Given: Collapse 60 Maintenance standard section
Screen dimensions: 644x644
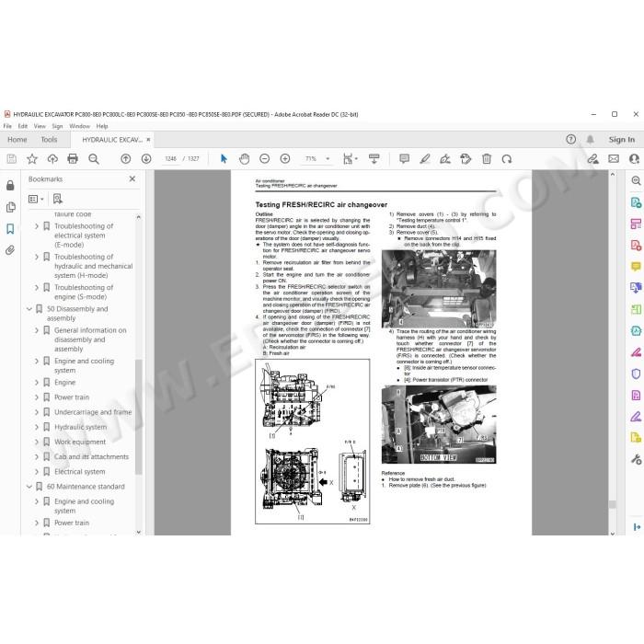Looking at the screenshot, I should click(29, 487).
